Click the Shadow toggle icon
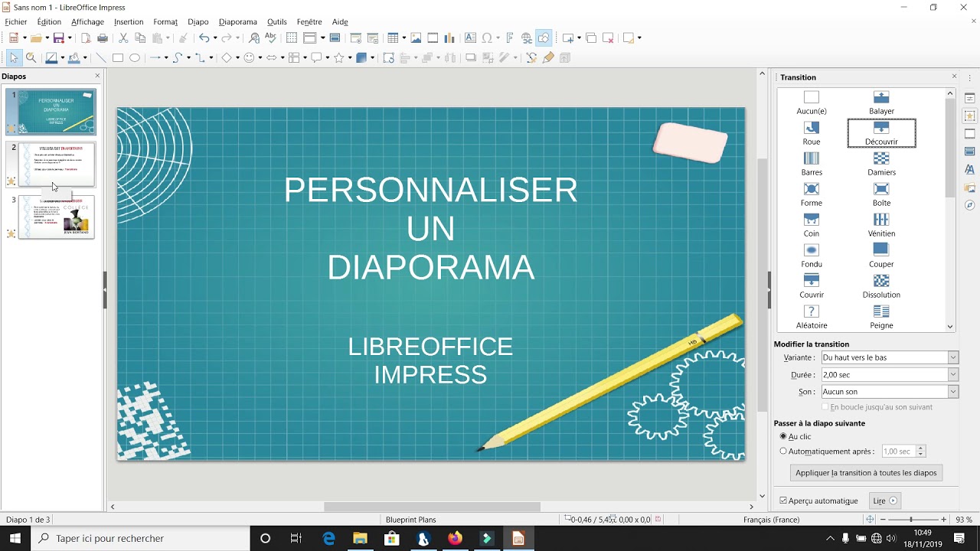Image resolution: width=980 pixels, height=551 pixels. click(471, 57)
